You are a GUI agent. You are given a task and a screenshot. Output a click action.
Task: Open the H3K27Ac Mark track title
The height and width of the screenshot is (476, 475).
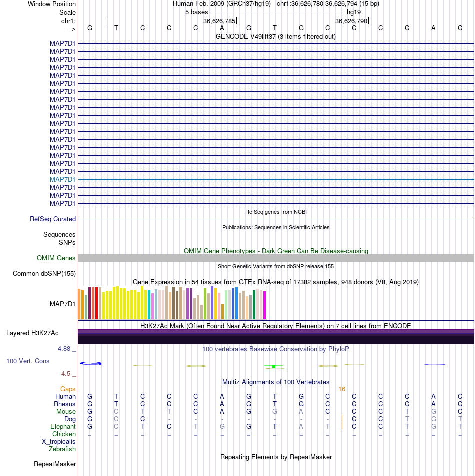[276, 326]
